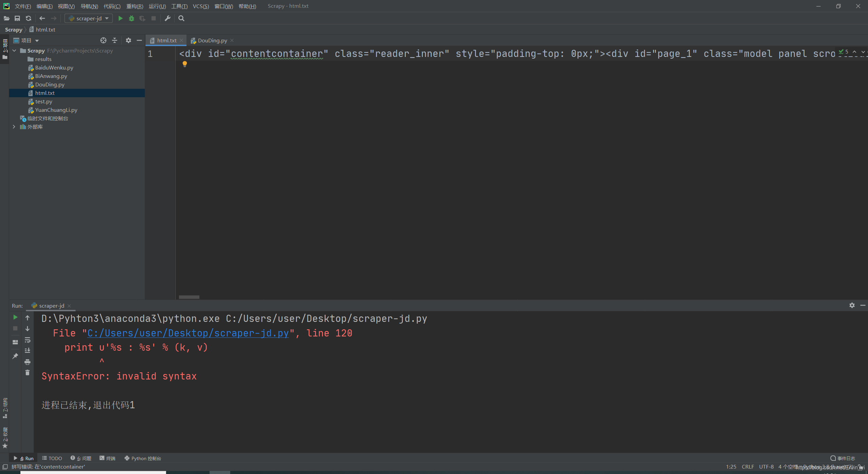The width and height of the screenshot is (868, 474).
Task: Select BaiduWenku.py in project tree
Action: coord(54,67)
